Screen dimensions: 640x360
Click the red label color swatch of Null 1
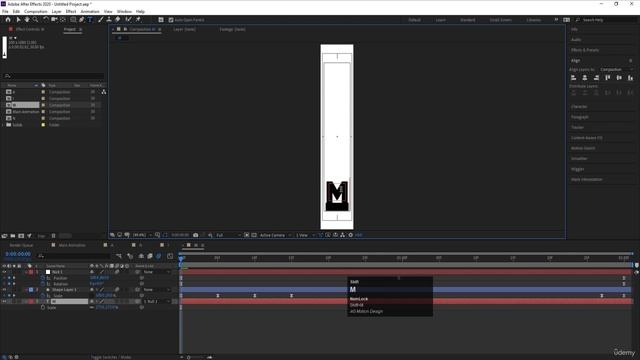[31, 272]
